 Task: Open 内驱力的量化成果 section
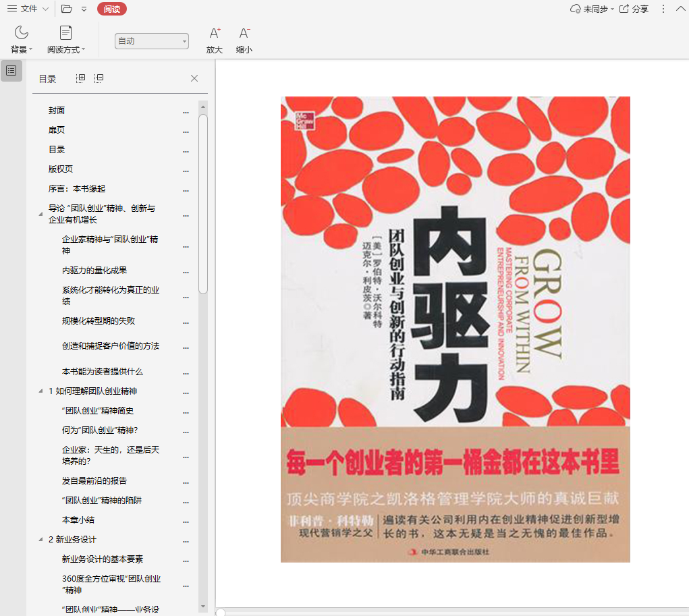[x=94, y=270]
